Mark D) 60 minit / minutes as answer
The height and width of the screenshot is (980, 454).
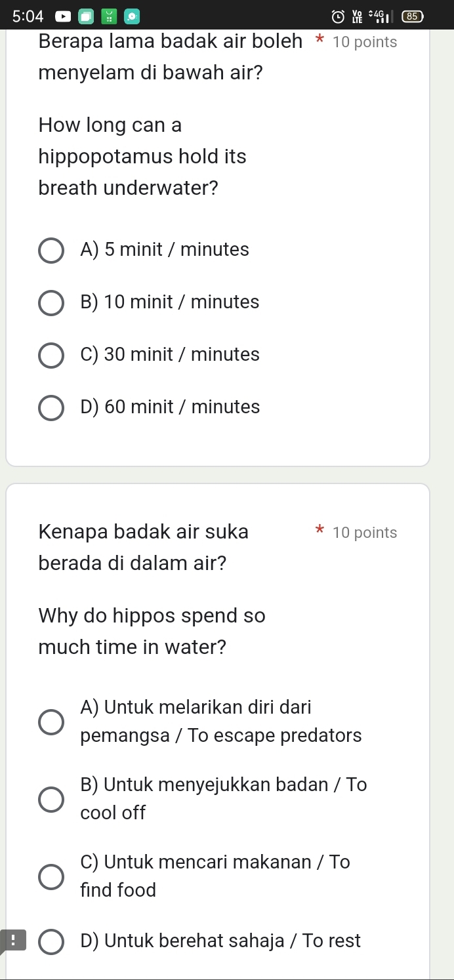coord(51,407)
